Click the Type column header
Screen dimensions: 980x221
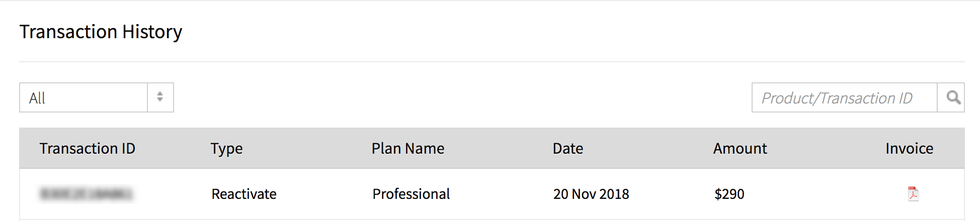[226, 149]
